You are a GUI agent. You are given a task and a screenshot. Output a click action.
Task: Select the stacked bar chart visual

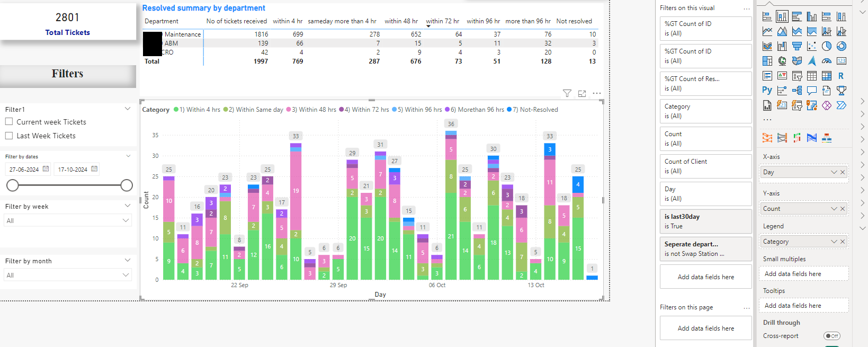click(x=767, y=16)
